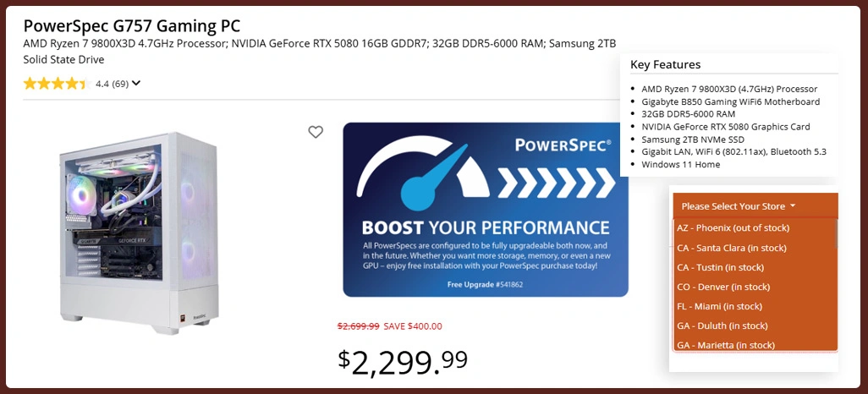Click the Free Upgrade #541862 text
Viewport: 868px width, 394px height.
tap(485, 285)
